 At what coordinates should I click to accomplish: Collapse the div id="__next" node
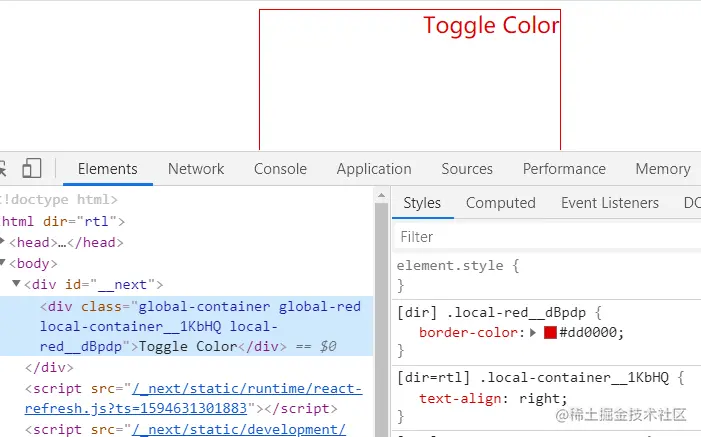[x=17, y=284]
